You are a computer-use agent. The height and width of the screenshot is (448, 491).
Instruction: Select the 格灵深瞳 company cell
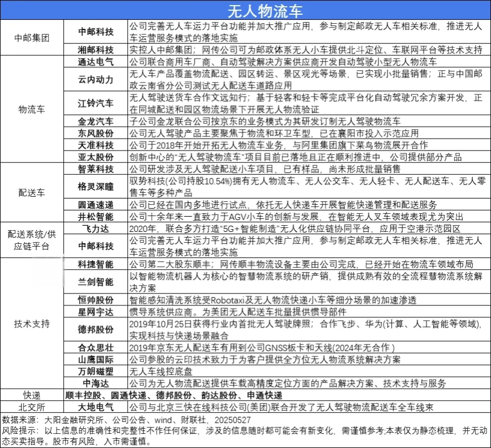click(x=95, y=186)
